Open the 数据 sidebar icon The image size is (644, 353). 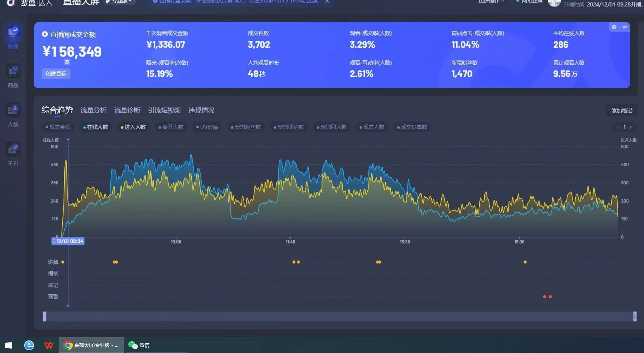tap(13, 36)
